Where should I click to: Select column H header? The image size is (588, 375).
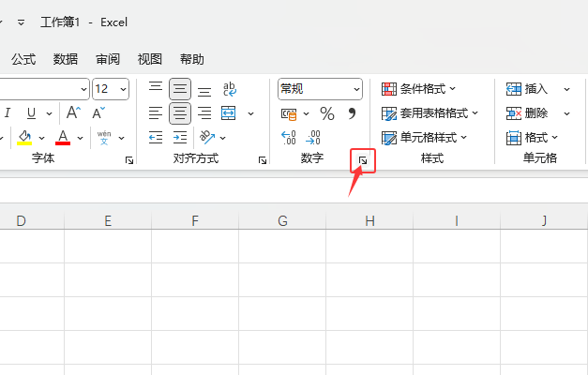[x=369, y=220]
